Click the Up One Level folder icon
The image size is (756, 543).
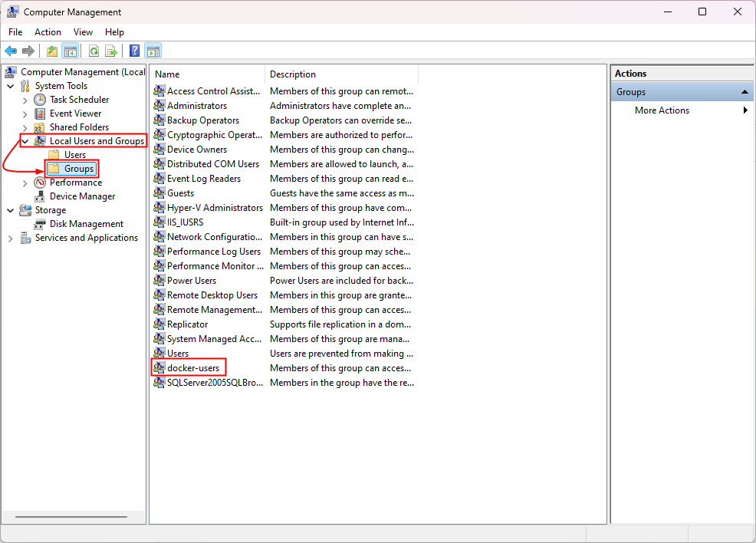pyautogui.click(x=52, y=51)
